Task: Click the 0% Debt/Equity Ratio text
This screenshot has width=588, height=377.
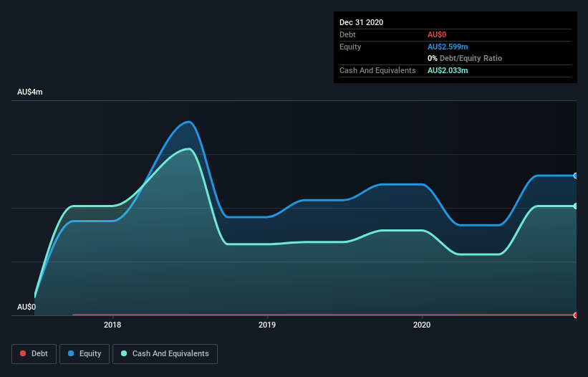Action: (x=465, y=59)
